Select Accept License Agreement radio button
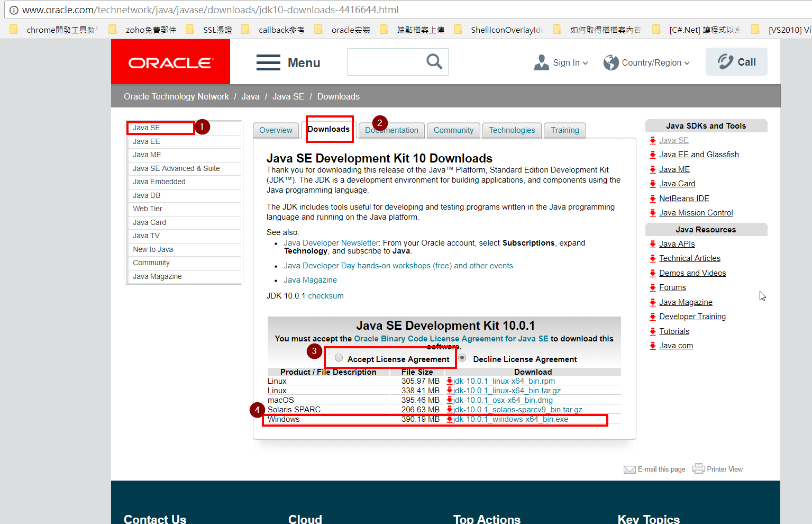 (339, 358)
